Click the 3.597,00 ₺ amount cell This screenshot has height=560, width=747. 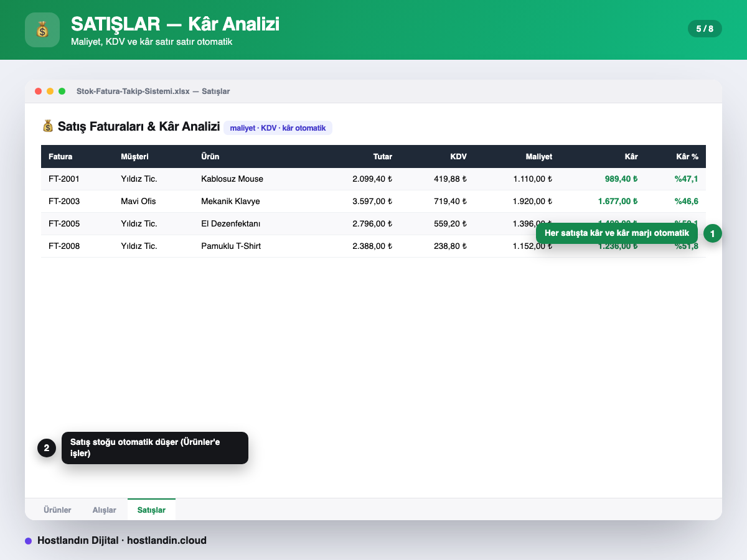(x=372, y=202)
